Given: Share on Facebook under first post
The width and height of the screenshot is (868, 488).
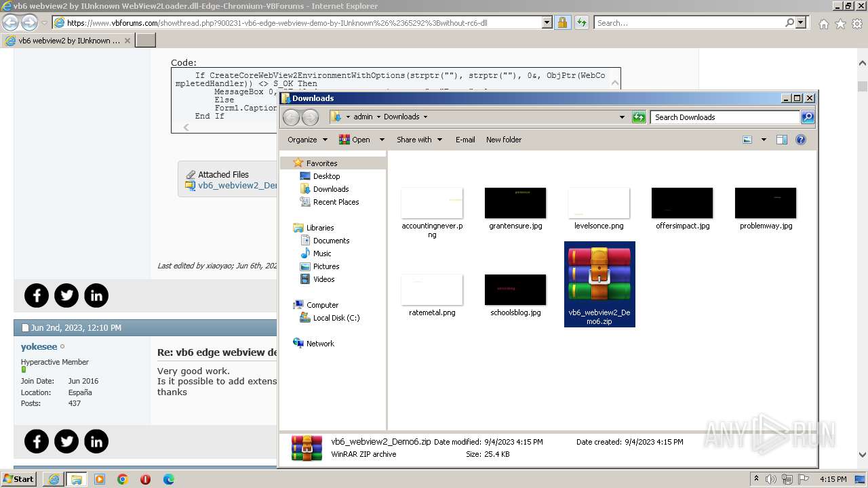Looking at the screenshot, I should point(37,296).
